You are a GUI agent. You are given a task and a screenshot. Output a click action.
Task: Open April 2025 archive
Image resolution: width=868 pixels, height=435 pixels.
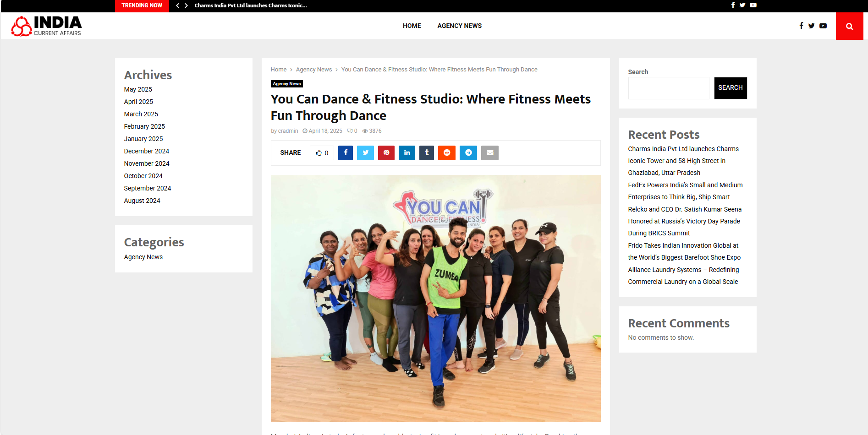pyautogui.click(x=138, y=102)
